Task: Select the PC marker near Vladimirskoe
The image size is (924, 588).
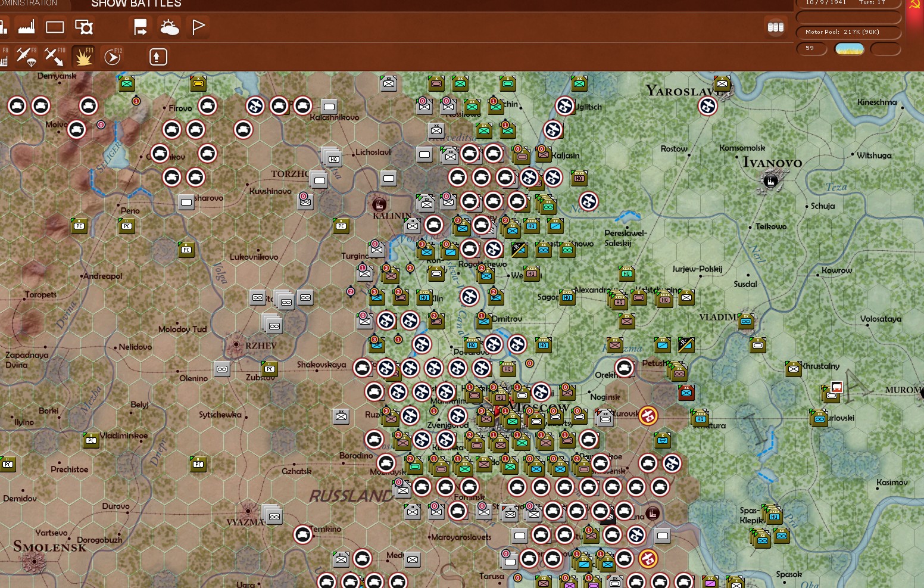Action: click(x=90, y=440)
